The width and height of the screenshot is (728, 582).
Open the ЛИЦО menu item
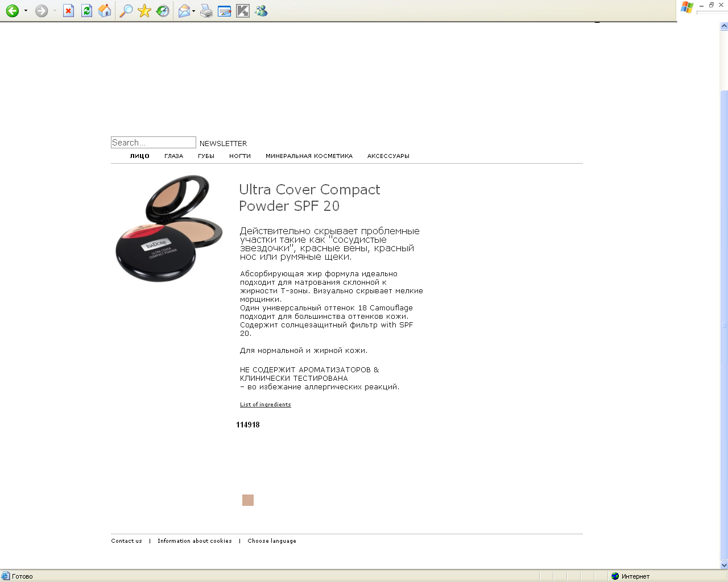[x=139, y=156]
